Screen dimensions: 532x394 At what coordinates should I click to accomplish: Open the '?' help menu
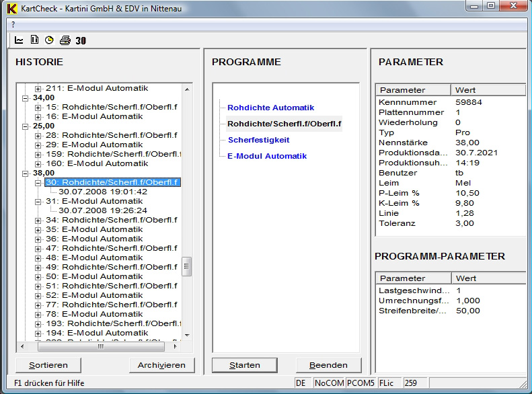point(13,24)
